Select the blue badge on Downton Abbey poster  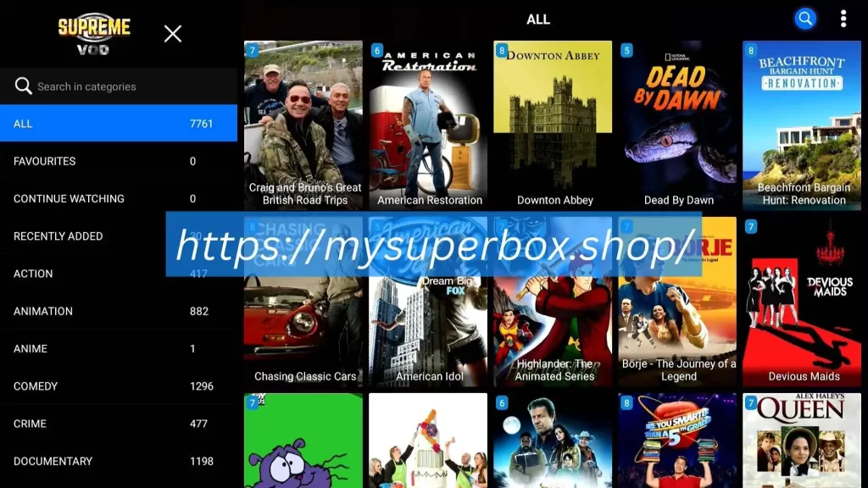500,50
